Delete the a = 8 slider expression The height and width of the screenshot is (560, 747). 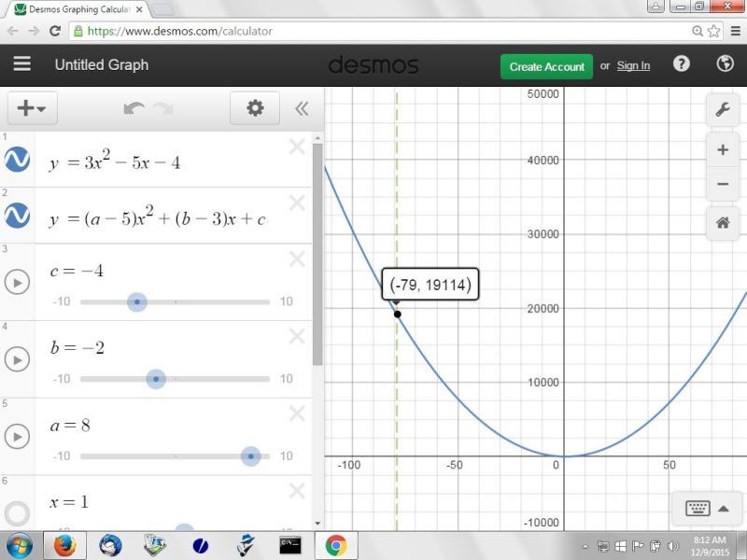coord(297,413)
